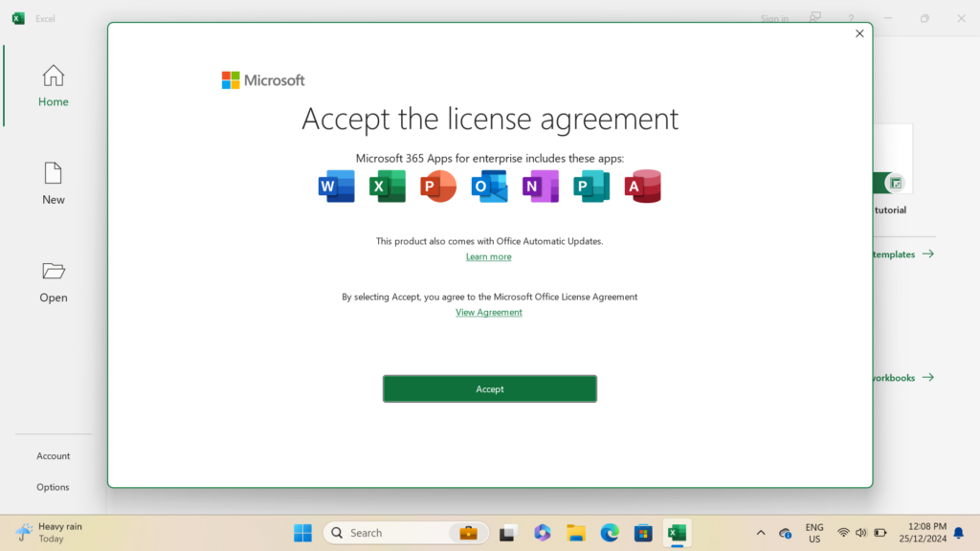Open Wi-Fi network settings in tray
This screenshot has width=980, height=551.
click(x=843, y=533)
